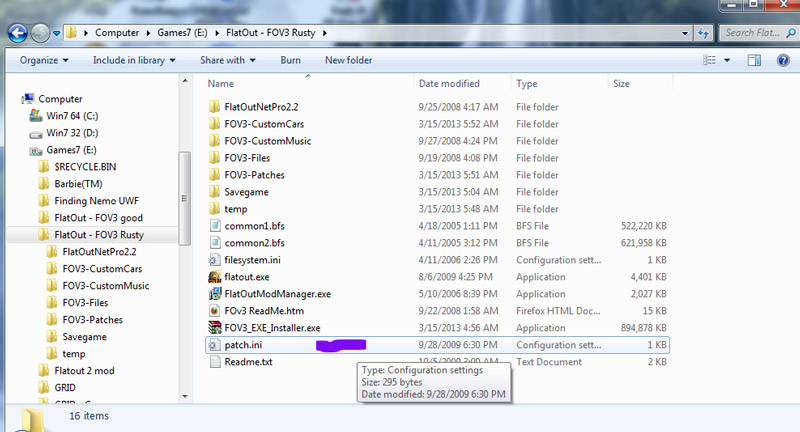Open the Include in library menu

point(134,60)
